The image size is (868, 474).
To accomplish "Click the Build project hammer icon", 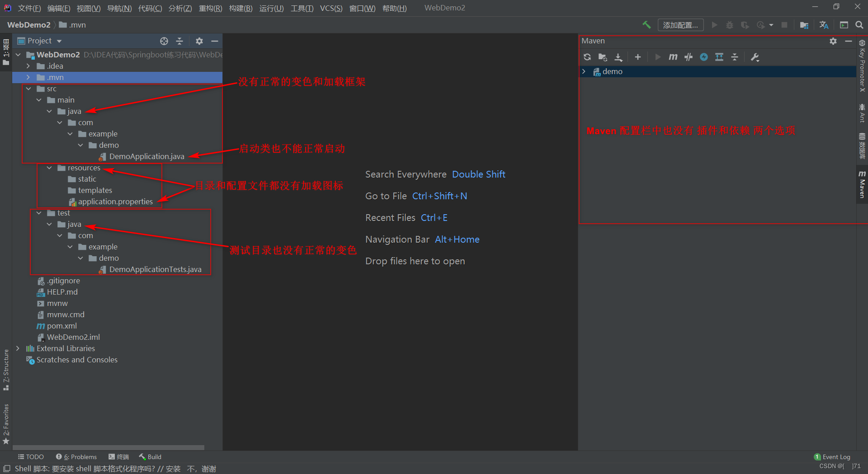I will coord(646,25).
